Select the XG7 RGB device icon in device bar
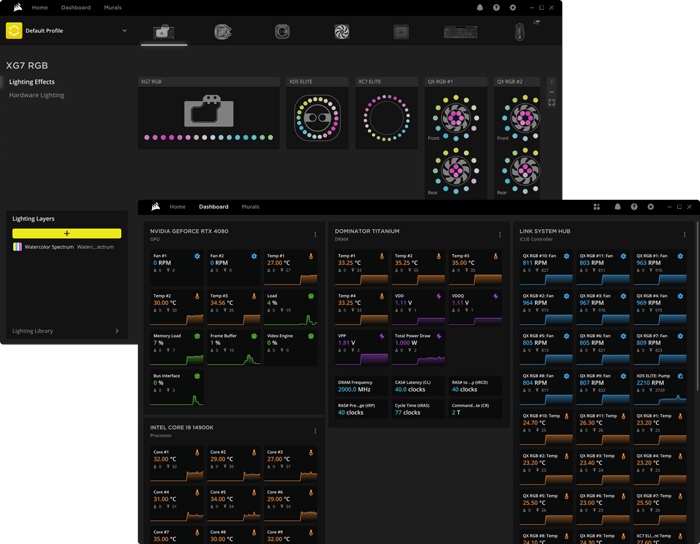 coord(164,32)
